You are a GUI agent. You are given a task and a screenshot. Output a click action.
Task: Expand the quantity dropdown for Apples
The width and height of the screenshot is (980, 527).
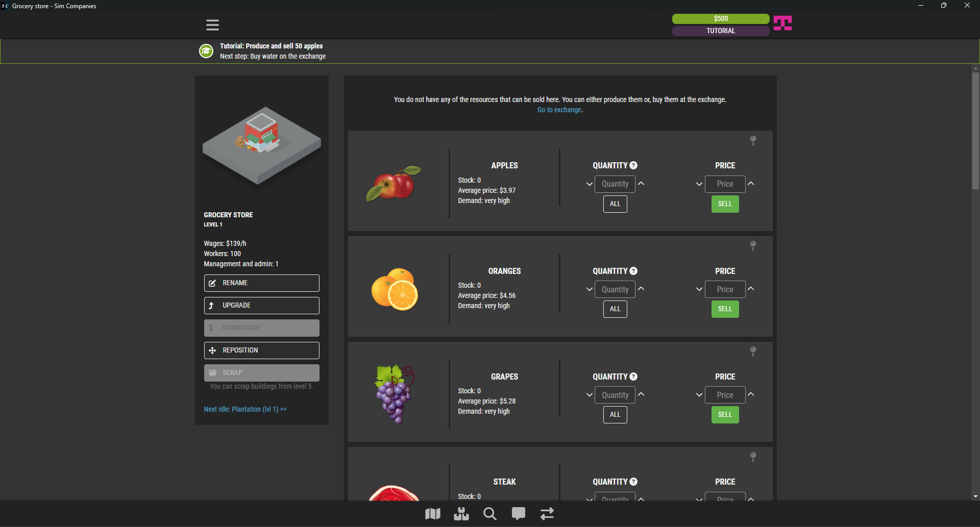(589, 184)
